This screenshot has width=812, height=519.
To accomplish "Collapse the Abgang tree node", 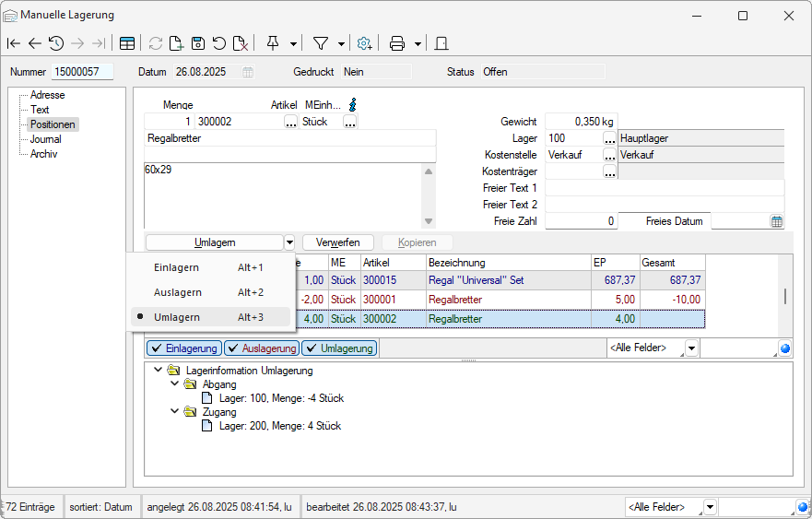I will coord(175,384).
